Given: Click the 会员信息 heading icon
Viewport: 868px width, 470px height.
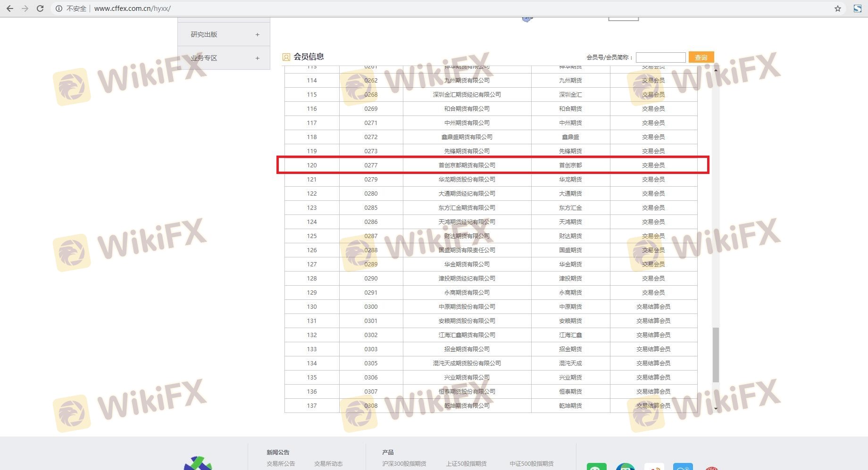Looking at the screenshot, I should pyautogui.click(x=286, y=57).
